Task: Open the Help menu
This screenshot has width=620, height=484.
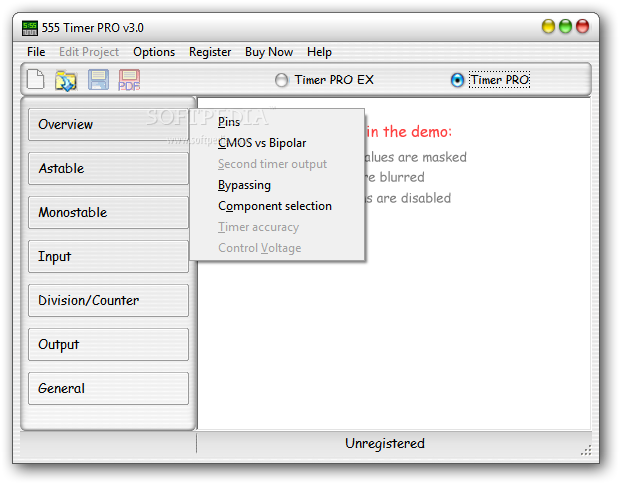Action: point(319,52)
